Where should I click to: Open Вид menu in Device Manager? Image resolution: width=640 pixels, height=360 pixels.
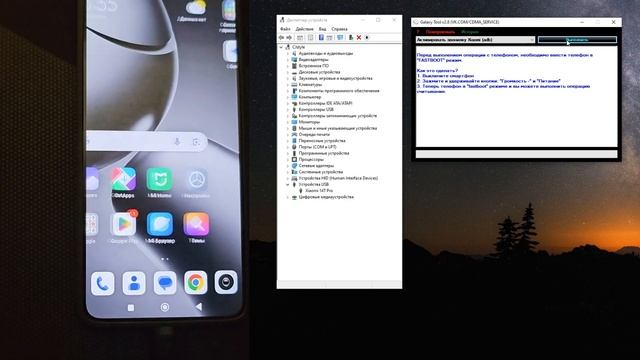pos(322,29)
